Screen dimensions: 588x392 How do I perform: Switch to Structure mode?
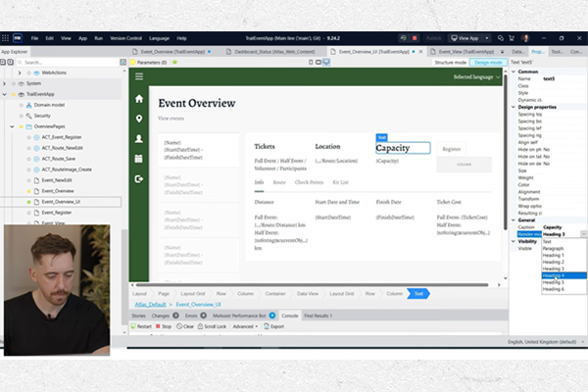[x=450, y=63]
